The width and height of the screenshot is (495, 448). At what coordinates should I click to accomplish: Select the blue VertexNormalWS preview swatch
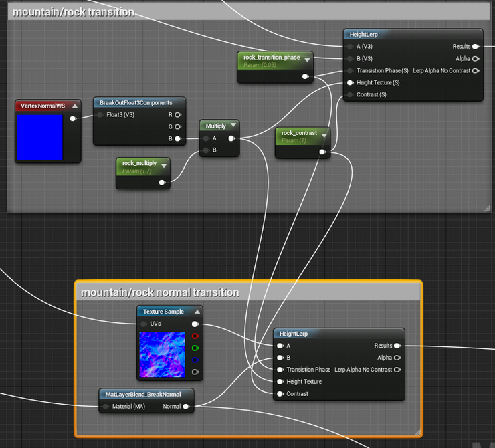coord(39,138)
